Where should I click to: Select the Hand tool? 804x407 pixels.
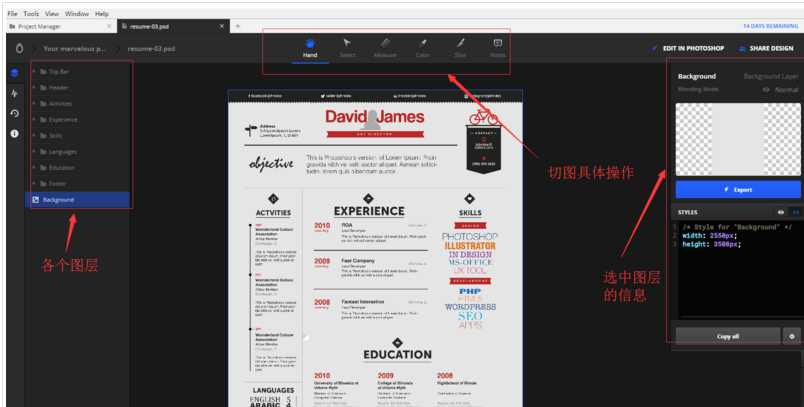click(x=310, y=47)
